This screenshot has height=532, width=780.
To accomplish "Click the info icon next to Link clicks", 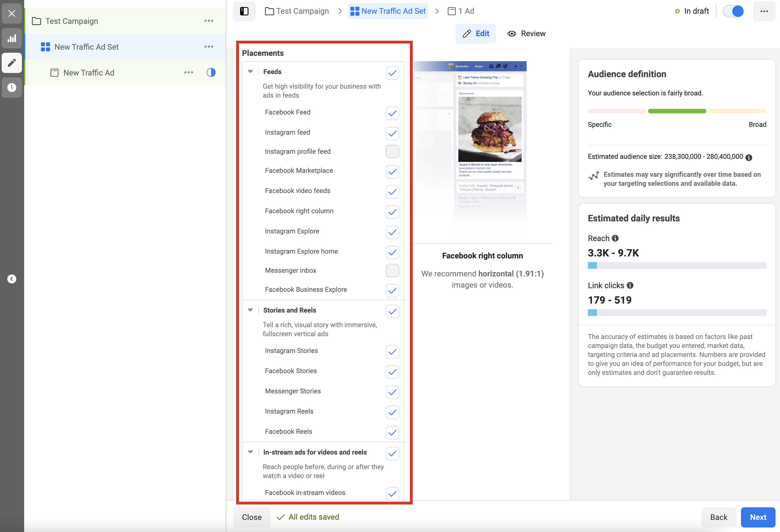I will tap(630, 285).
